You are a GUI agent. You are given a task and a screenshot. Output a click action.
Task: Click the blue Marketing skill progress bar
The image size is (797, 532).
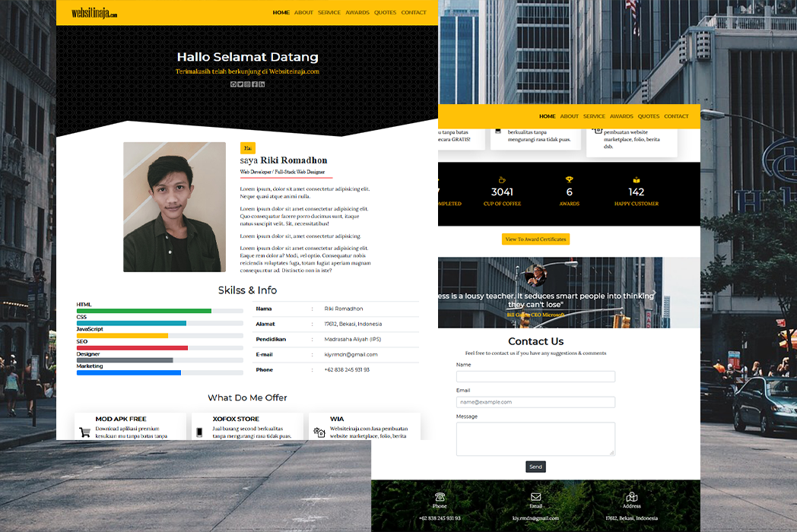(x=160, y=372)
